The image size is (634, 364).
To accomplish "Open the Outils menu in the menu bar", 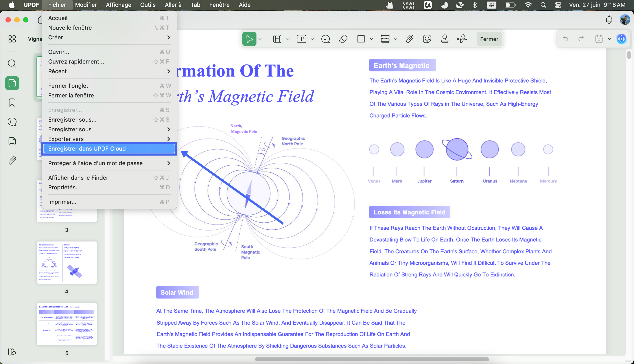I will (148, 5).
